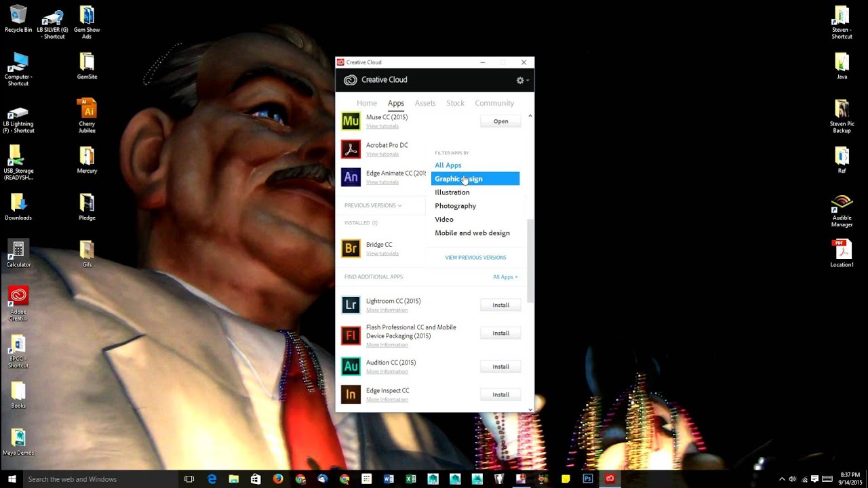
Task: Click the Muse CC app icon
Action: point(351,121)
